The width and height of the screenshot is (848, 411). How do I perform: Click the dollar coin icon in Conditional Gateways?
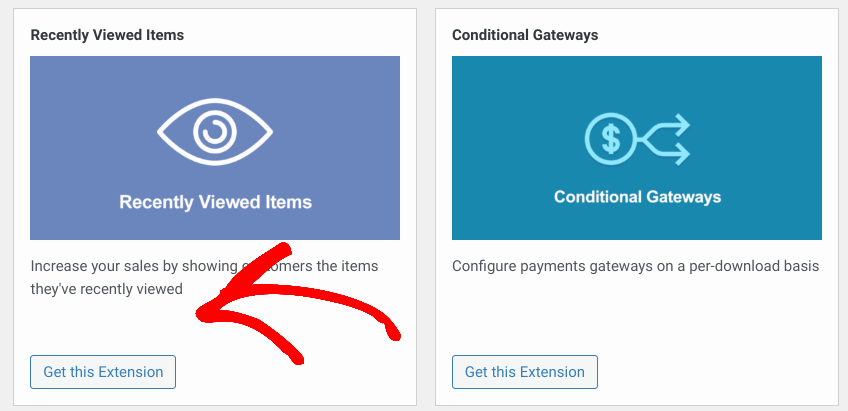tap(611, 139)
